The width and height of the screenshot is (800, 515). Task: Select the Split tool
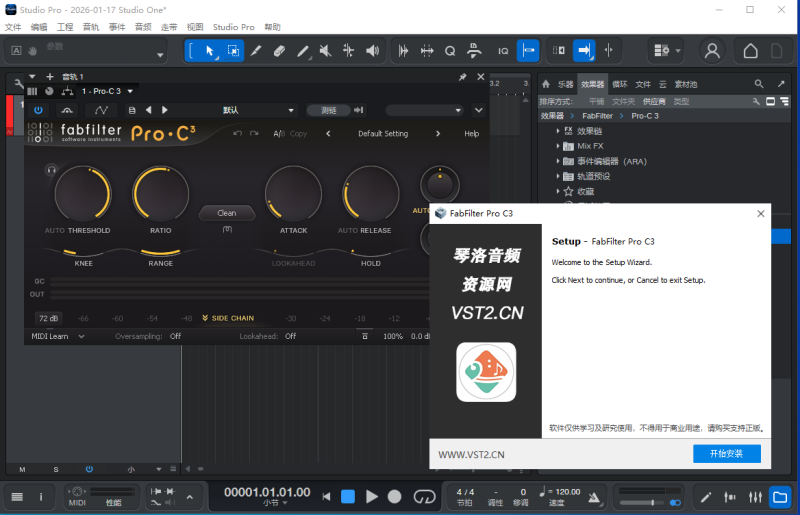pyautogui.click(x=256, y=51)
